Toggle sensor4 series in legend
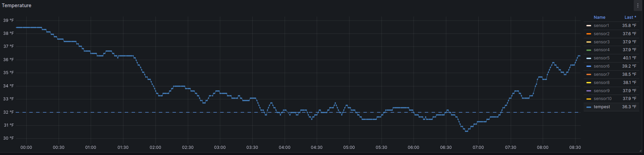 [x=601, y=50]
